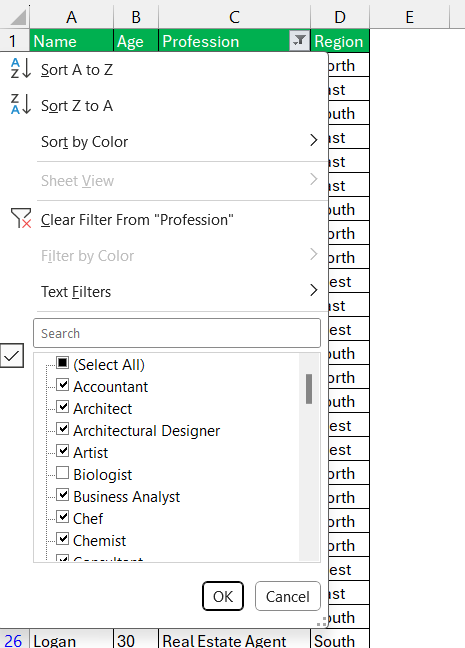Uncheck the Accountant checkbox

pyautogui.click(x=62, y=385)
